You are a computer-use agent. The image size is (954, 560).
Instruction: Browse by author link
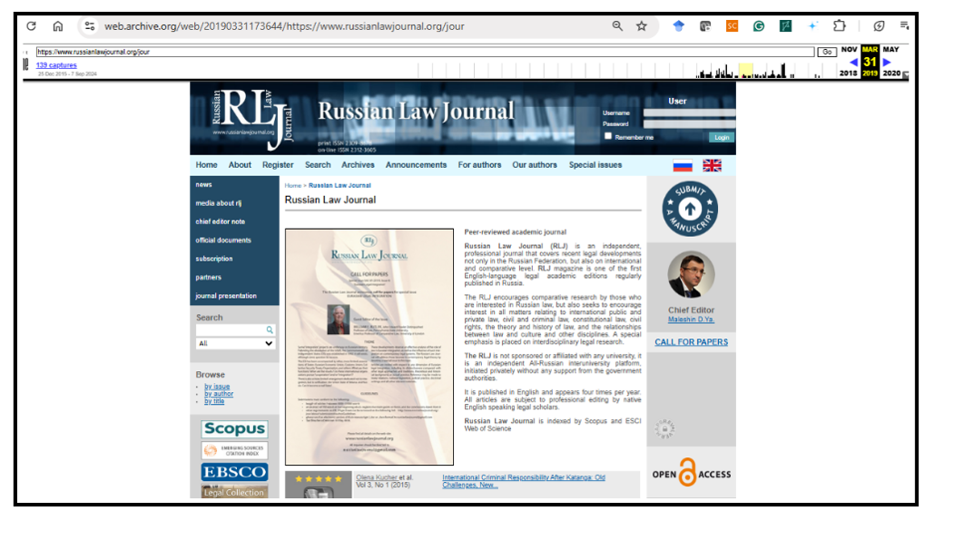click(x=219, y=393)
